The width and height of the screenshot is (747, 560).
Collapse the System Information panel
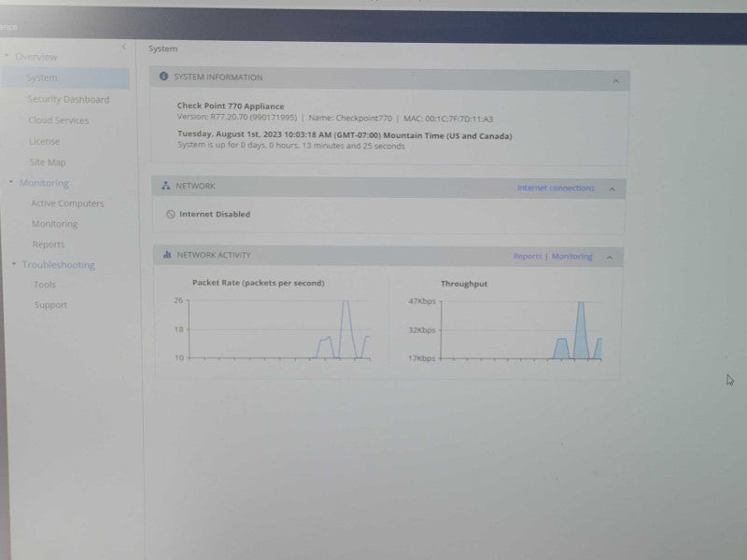pos(615,81)
